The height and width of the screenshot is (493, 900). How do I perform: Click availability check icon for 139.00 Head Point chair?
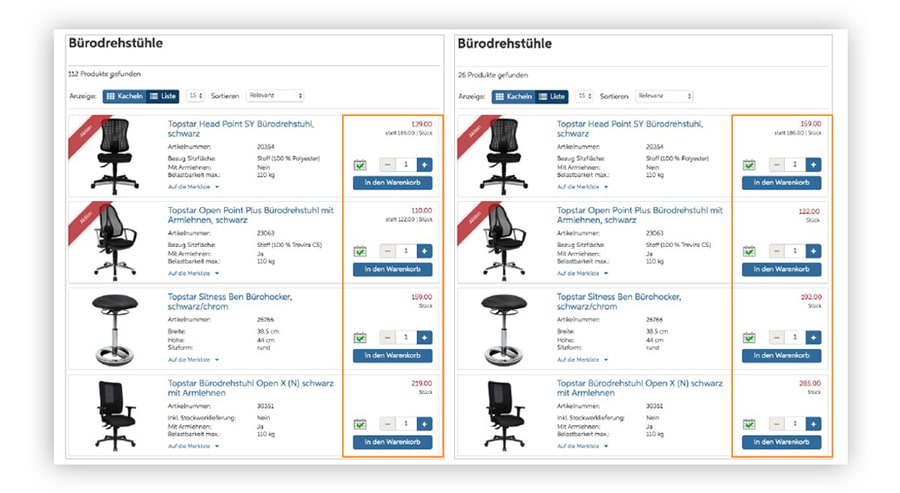tap(360, 165)
